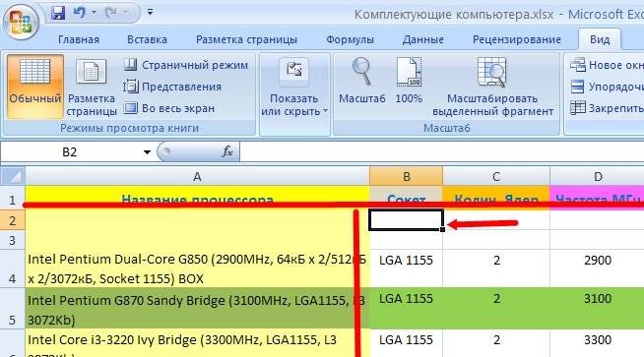Click core count 2 in G850 row
The image size is (644, 357).
(496, 261)
